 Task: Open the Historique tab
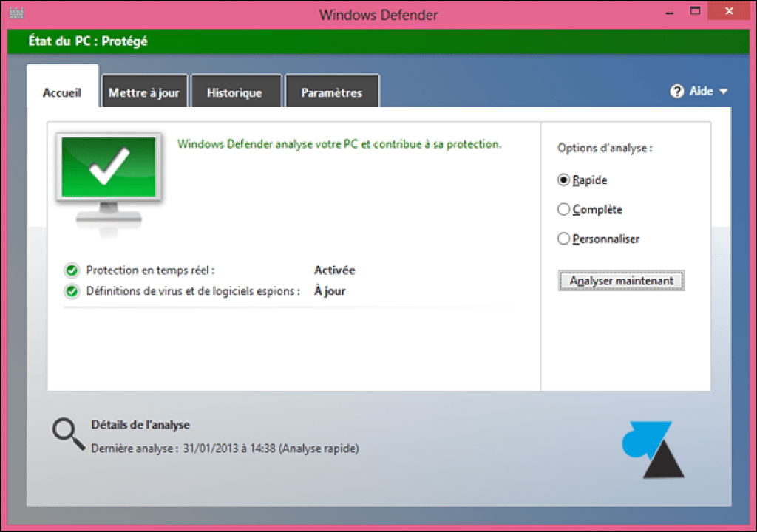pos(235,92)
